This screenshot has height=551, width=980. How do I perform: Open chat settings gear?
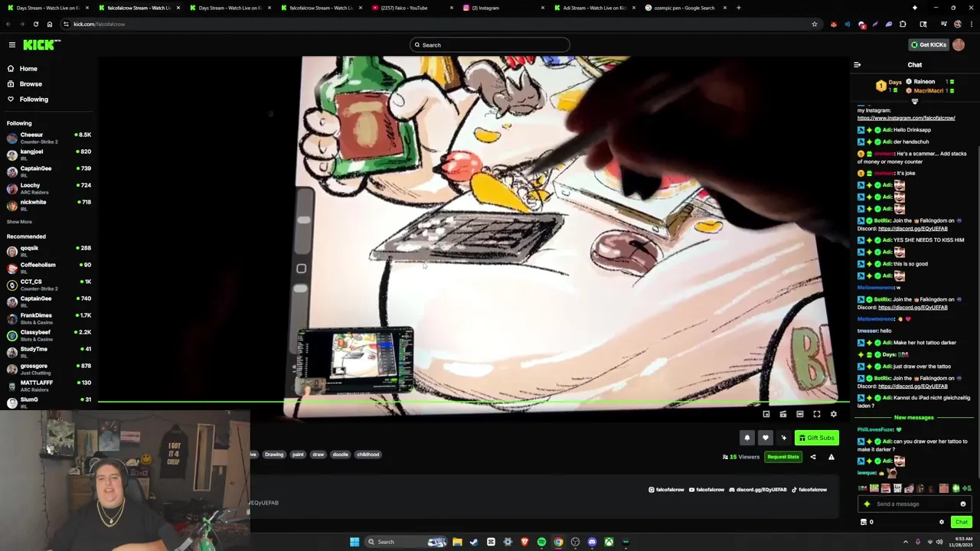point(942,522)
